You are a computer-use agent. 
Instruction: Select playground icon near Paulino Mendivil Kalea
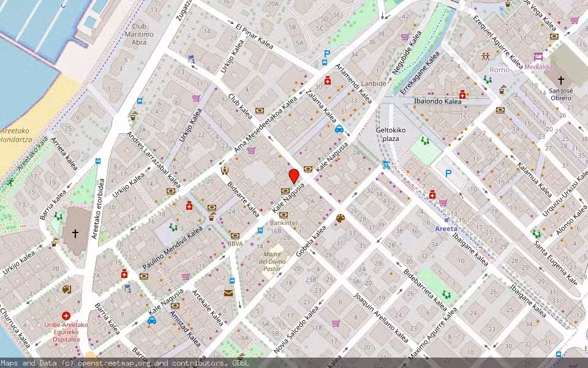coord(173,227)
